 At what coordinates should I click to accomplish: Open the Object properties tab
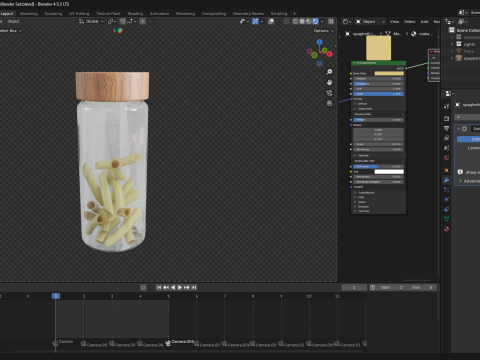[447, 170]
